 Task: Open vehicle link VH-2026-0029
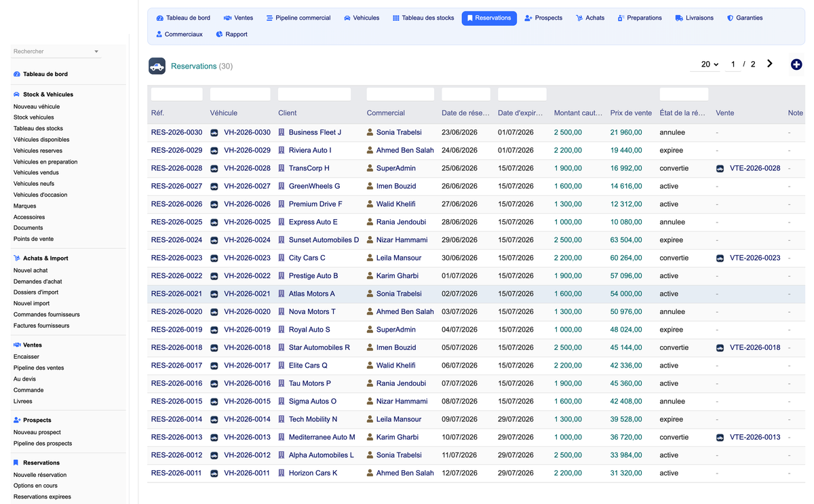point(247,150)
